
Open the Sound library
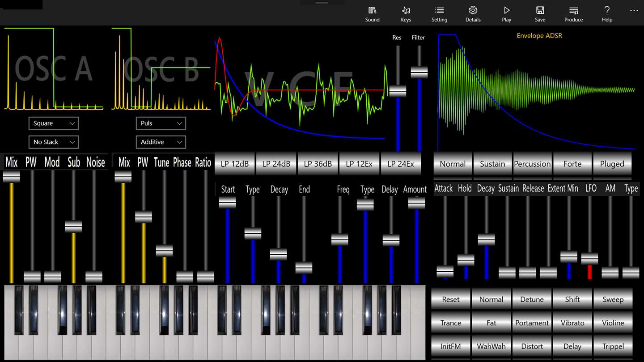pos(372,14)
